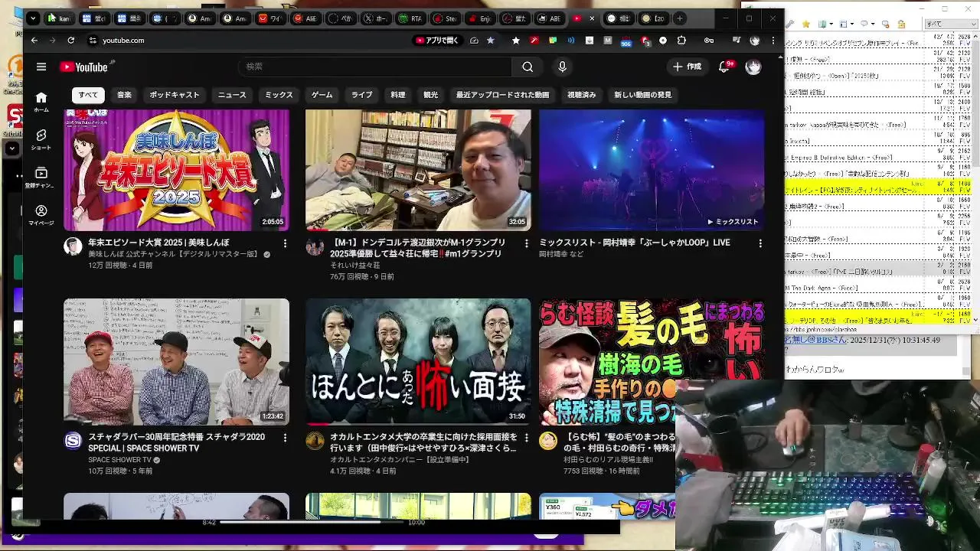Select Home (ホーム) in the sidebar
The image size is (980, 551).
(x=41, y=101)
